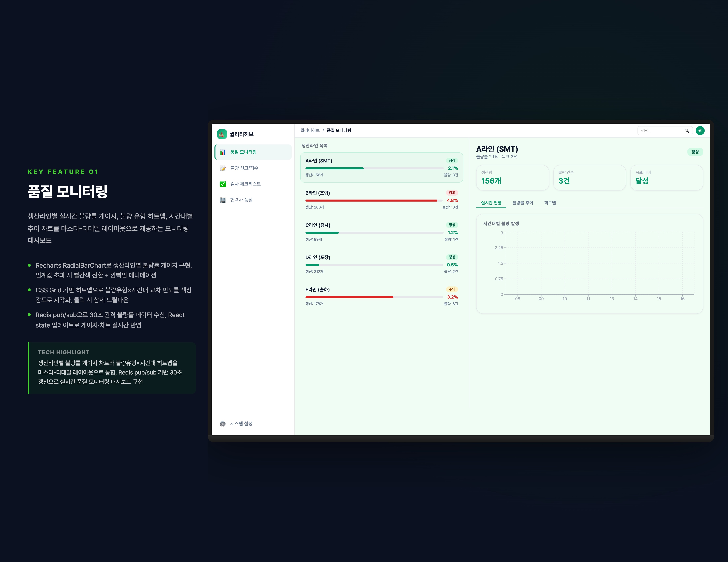728x562 pixels.
Task: Click the B라인 red defect rate bar
Action: coord(371,201)
